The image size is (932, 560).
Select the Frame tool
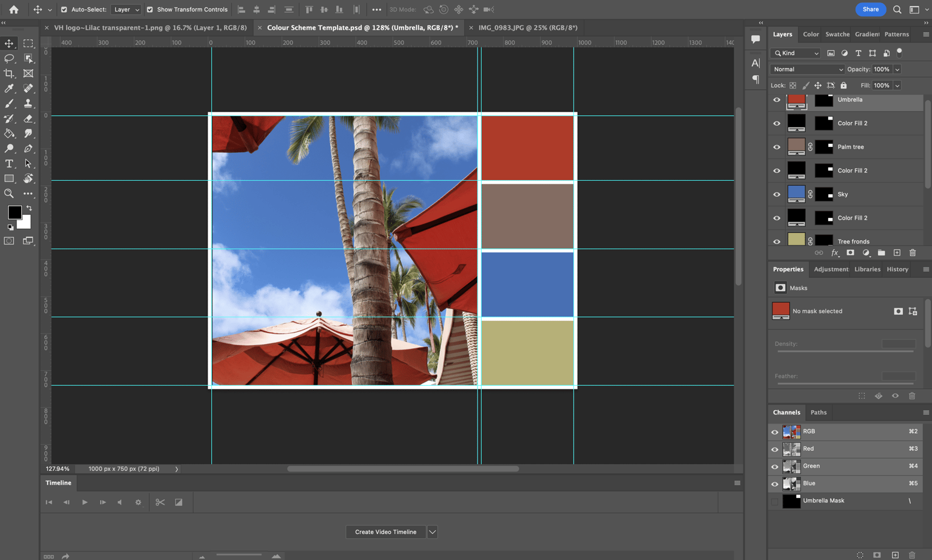pyautogui.click(x=28, y=73)
